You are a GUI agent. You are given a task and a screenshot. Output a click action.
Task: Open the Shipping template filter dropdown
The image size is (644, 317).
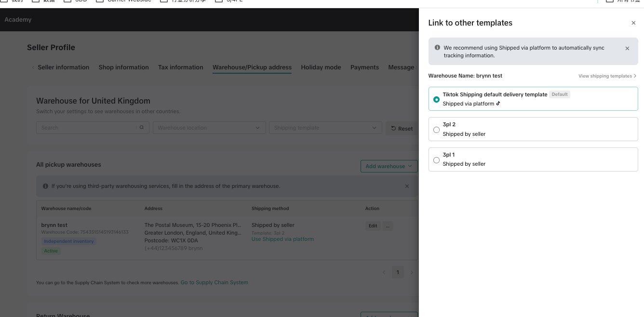(325, 128)
